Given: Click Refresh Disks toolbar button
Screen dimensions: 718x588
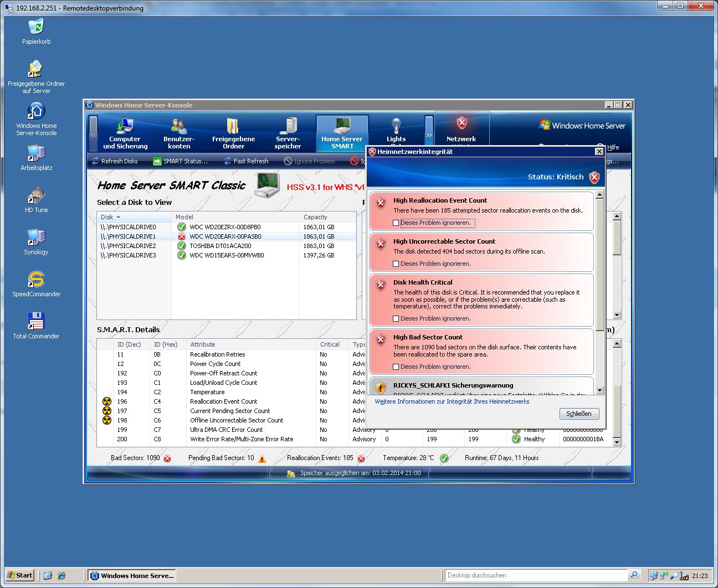Looking at the screenshot, I should [x=115, y=161].
